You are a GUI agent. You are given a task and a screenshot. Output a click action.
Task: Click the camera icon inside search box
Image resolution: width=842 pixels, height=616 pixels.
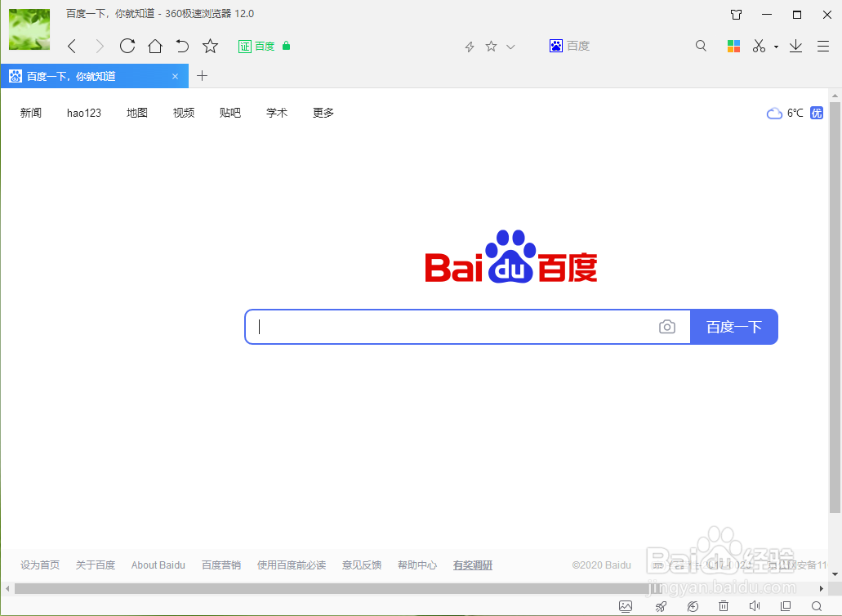tap(667, 326)
